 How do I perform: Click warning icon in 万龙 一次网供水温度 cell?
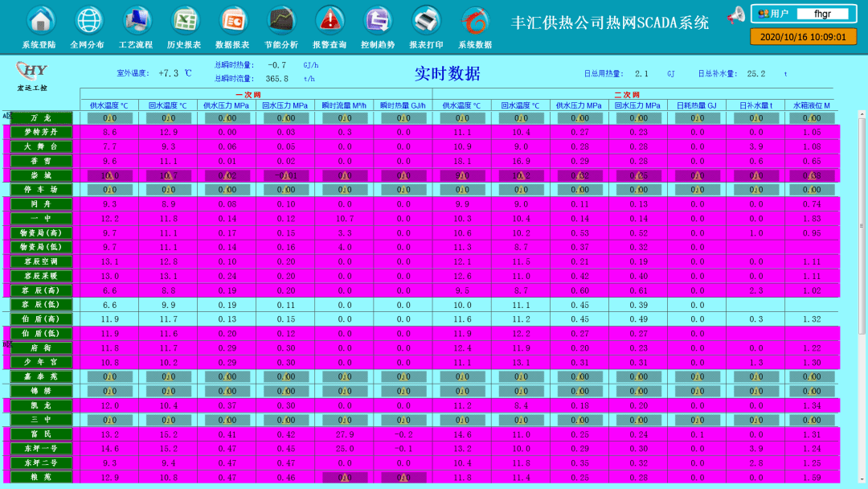point(109,118)
